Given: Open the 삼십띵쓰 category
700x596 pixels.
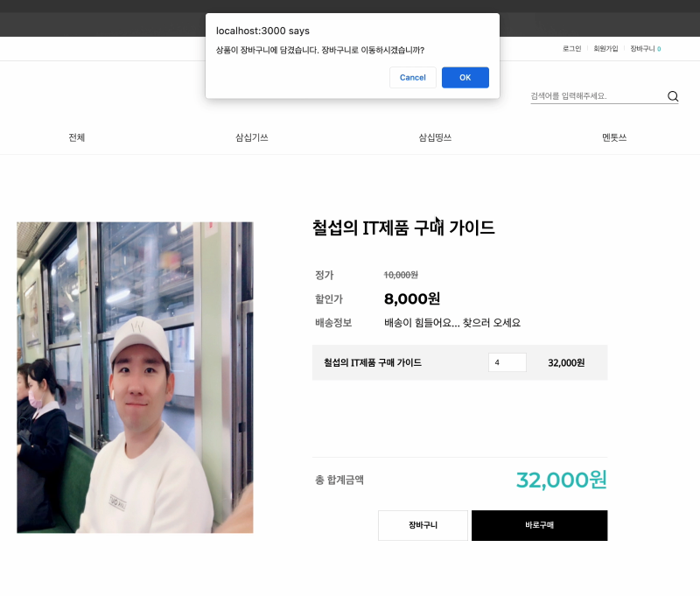Looking at the screenshot, I should click(436, 137).
